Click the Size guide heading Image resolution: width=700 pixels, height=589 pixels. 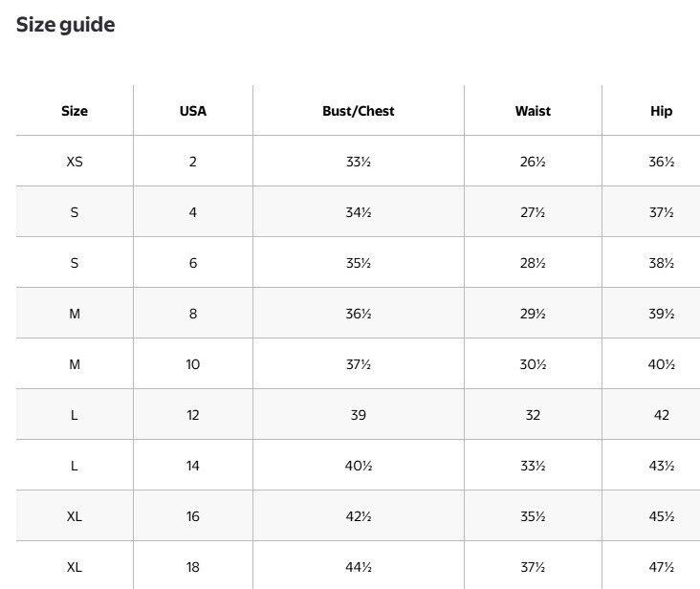[66, 25]
